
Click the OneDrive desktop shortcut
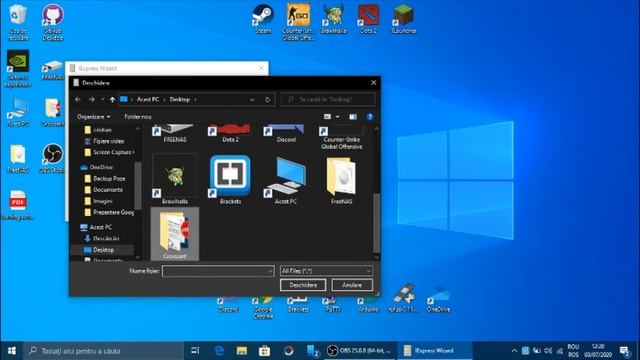438,300
